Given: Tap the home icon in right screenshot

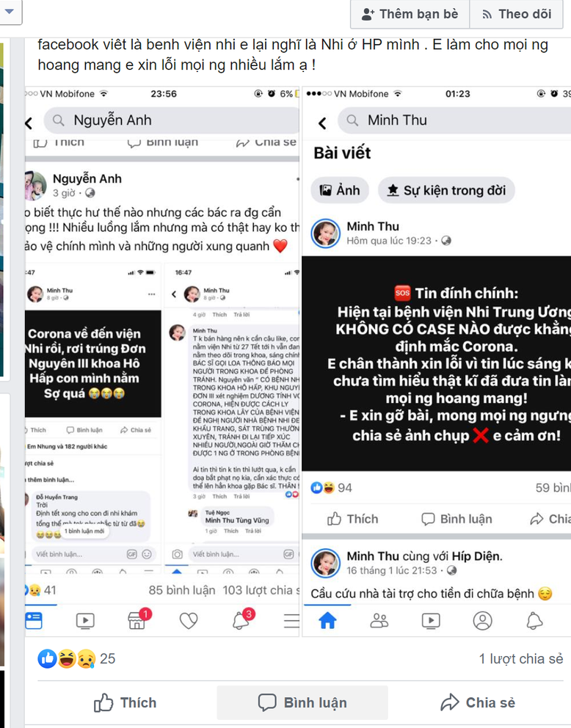Looking at the screenshot, I should [327, 620].
